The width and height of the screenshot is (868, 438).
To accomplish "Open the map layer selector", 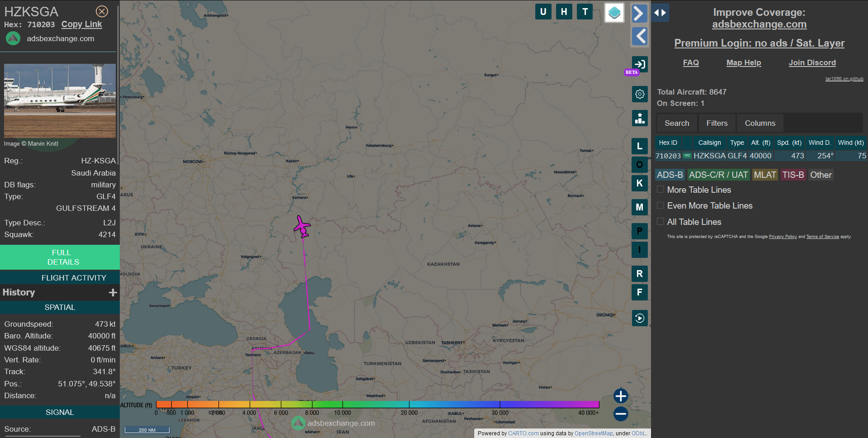I will click(614, 13).
